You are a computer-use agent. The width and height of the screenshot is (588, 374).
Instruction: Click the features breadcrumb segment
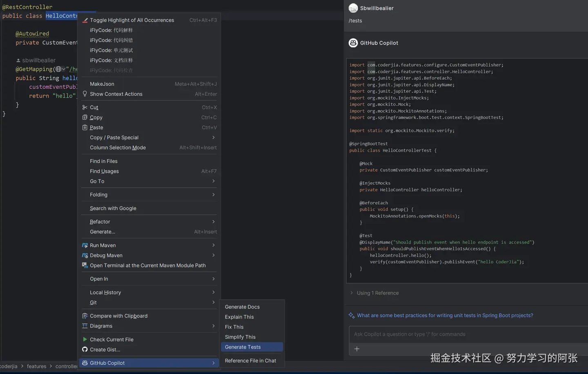36,366
